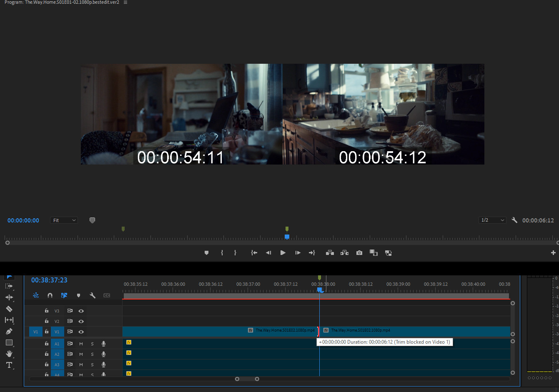This screenshot has width=559, height=392.
Task: Select the Razor tool
Action: tap(9, 309)
